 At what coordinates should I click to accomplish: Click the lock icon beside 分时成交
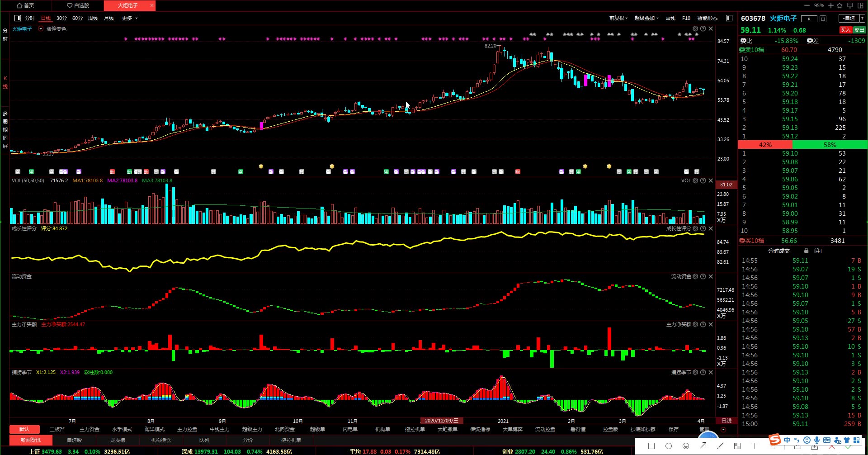point(806,251)
